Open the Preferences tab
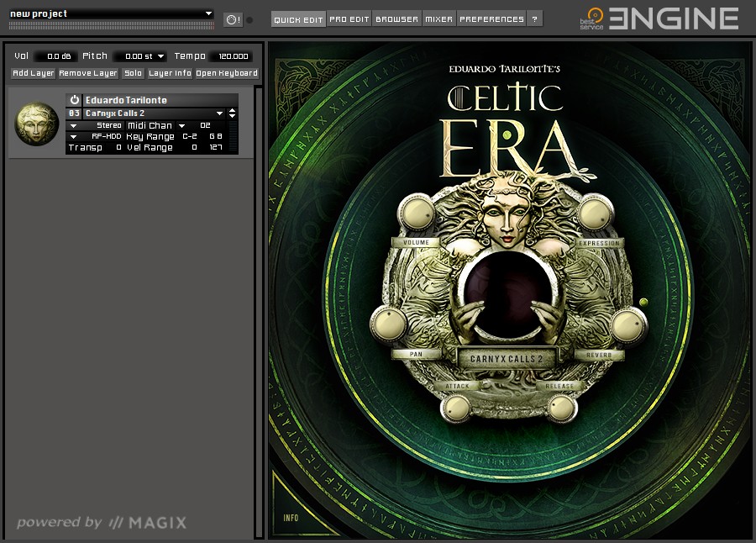 pyautogui.click(x=491, y=19)
